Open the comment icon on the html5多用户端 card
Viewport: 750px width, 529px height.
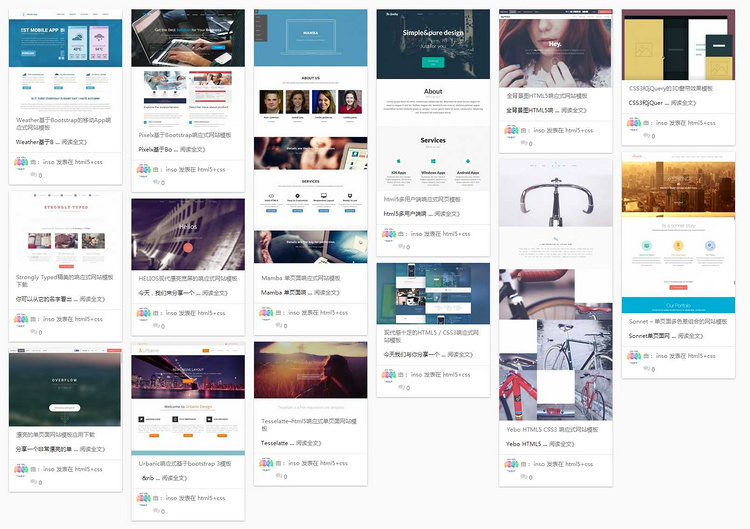pos(401,247)
